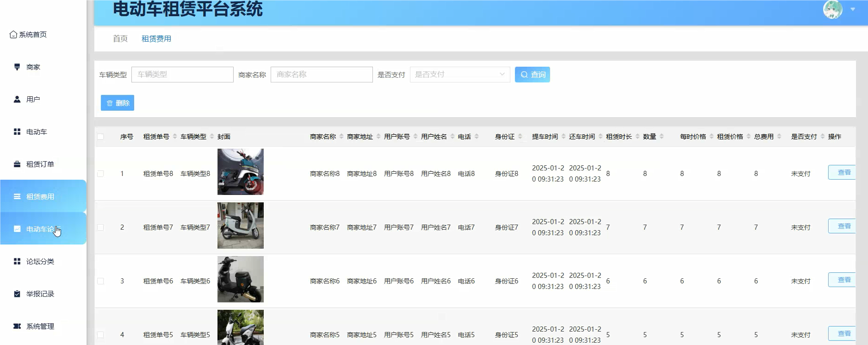Image resolution: width=868 pixels, height=345 pixels.
Task: Open cover image of 车辆类型6 scooter
Action: 241,279
